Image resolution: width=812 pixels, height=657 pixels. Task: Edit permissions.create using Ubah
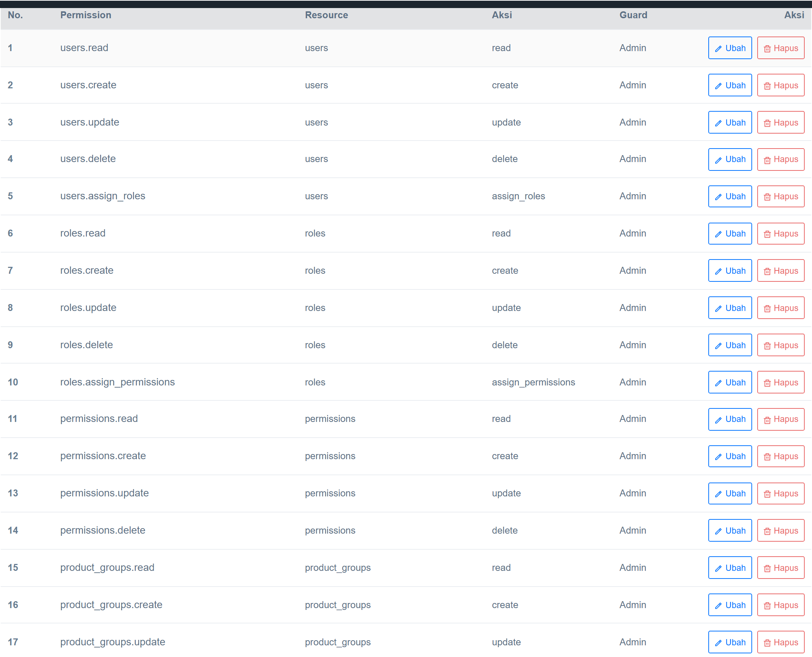click(x=729, y=456)
